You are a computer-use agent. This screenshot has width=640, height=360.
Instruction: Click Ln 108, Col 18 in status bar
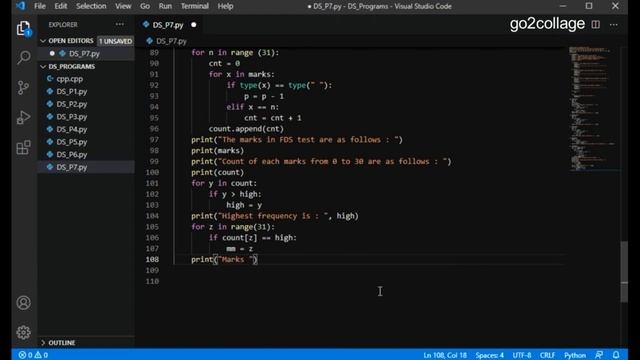click(445, 355)
